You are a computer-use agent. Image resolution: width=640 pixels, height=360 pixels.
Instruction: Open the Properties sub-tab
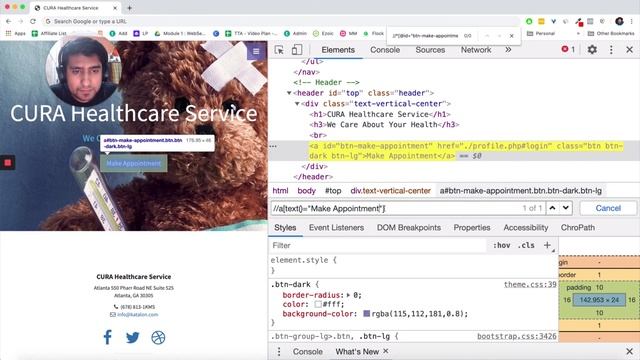472,228
